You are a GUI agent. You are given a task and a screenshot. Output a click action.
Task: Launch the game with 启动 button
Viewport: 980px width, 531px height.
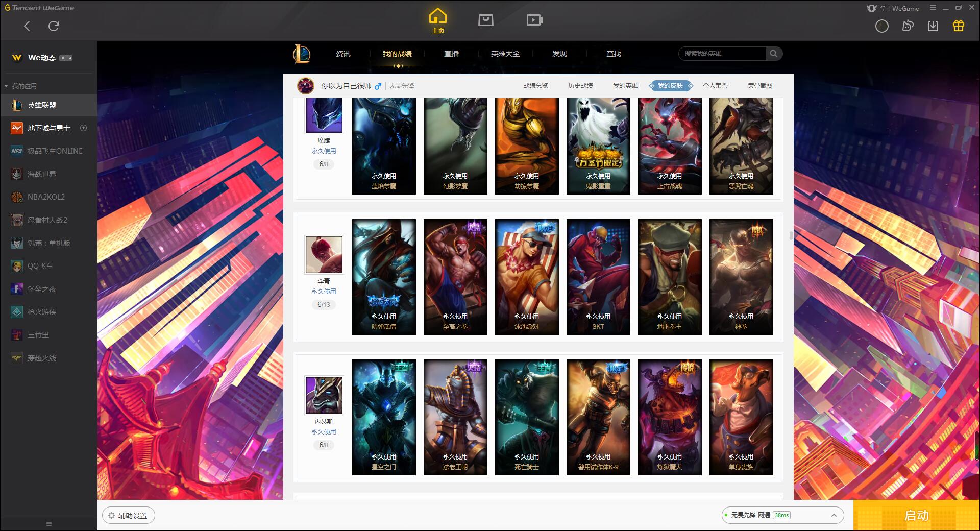(916, 516)
